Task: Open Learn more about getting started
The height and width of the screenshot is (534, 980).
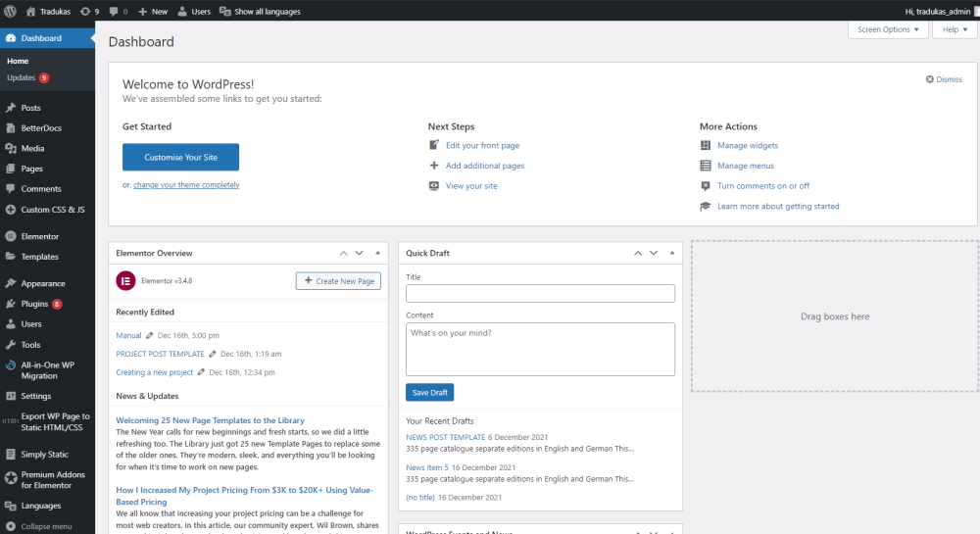Action: pyautogui.click(x=778, y=206)
